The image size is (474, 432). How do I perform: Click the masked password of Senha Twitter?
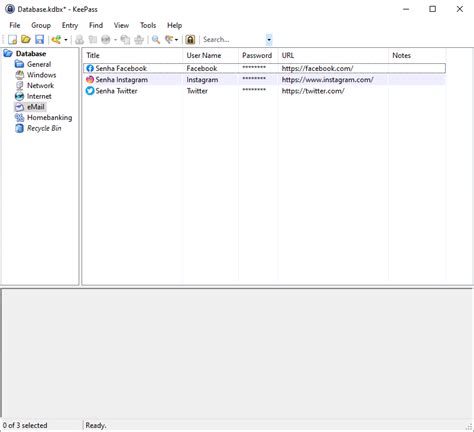(254, 90)
